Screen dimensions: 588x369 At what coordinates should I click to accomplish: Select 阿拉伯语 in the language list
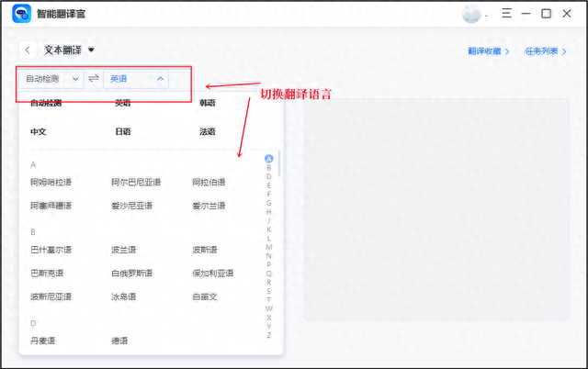click(209, 182)
